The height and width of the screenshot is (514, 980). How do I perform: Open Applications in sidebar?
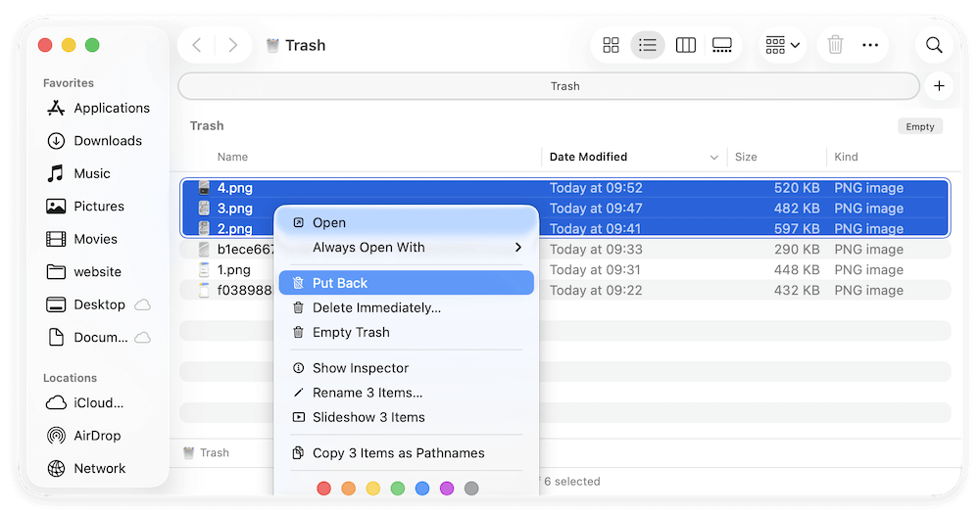[x=99, y=108]
